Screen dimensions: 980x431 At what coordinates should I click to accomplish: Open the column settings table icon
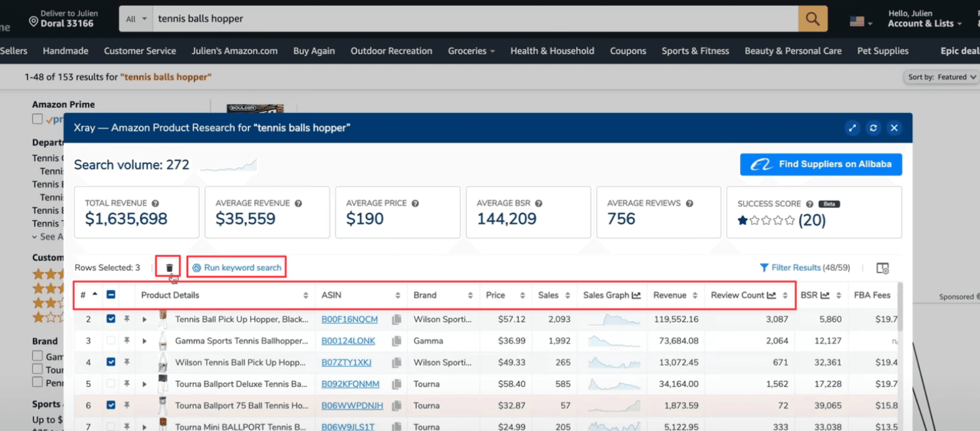882,268
